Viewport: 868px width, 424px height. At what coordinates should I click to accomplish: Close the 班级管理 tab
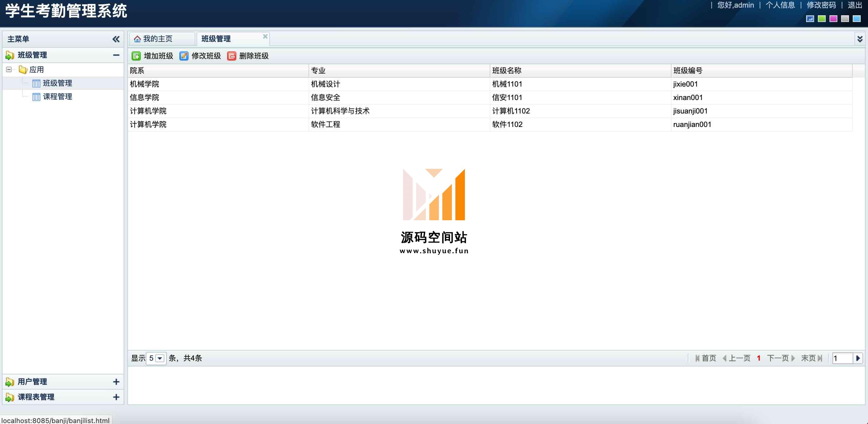pos(265,36)
